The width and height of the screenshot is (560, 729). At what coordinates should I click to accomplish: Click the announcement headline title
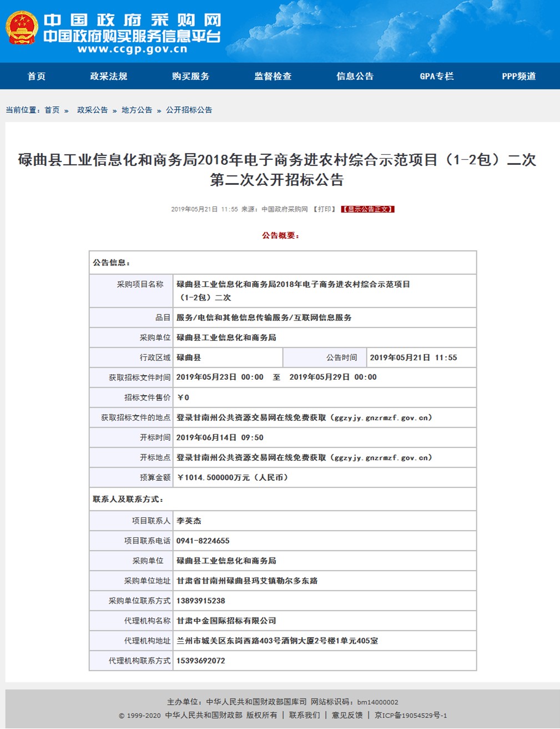[x=277, y=169]
